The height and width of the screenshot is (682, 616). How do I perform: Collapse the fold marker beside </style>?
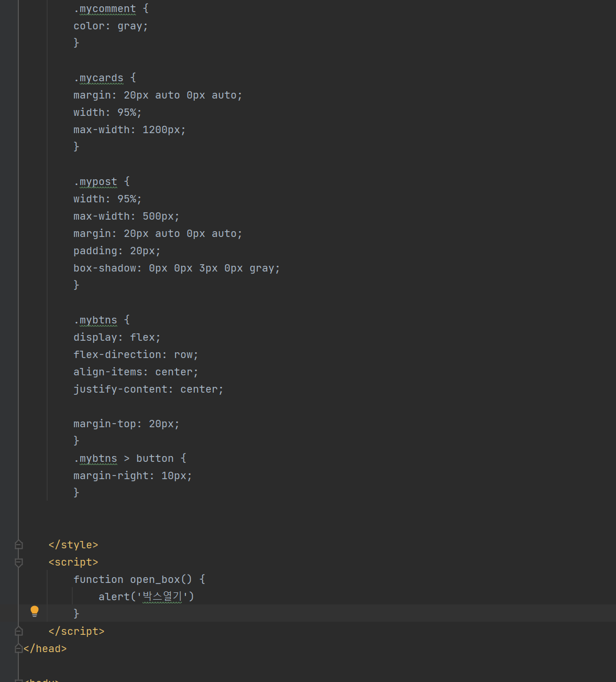[x=19, y=545]
